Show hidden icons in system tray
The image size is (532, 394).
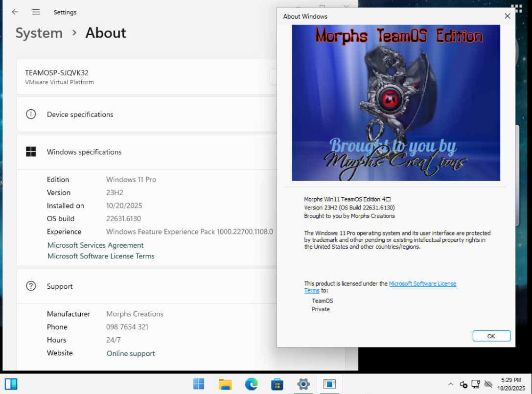tap(450, 384)
